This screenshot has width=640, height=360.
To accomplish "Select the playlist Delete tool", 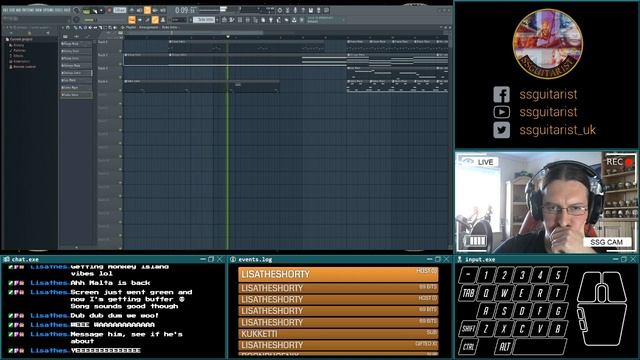I will pyautogui.click(x=85, y=27).
